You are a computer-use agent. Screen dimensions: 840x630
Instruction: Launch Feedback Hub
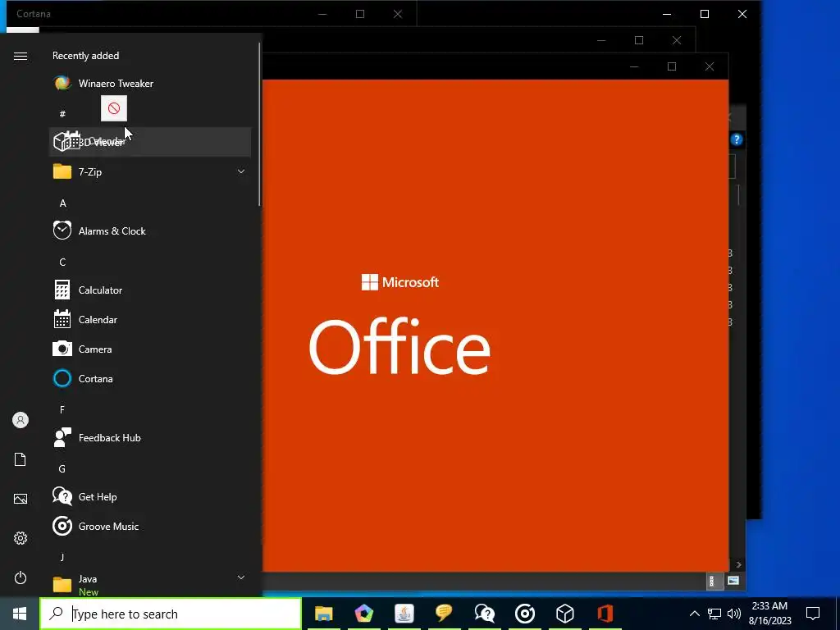(x=150, y=438)
